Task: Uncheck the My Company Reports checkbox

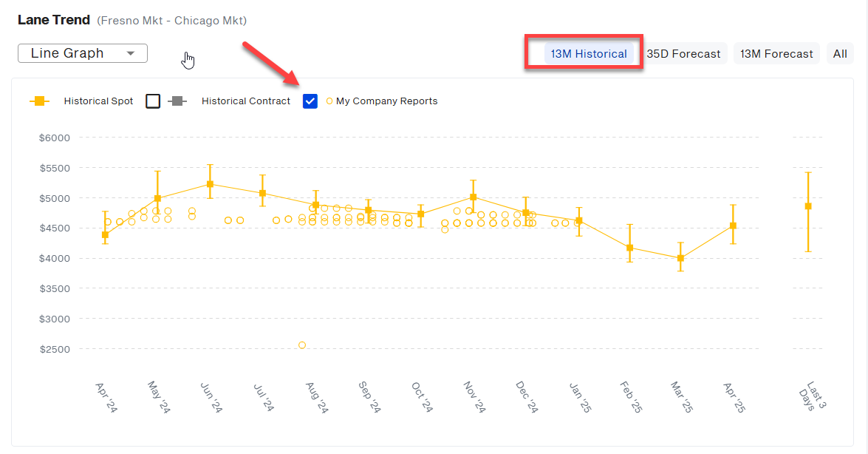Action: (x=310, y=101)
